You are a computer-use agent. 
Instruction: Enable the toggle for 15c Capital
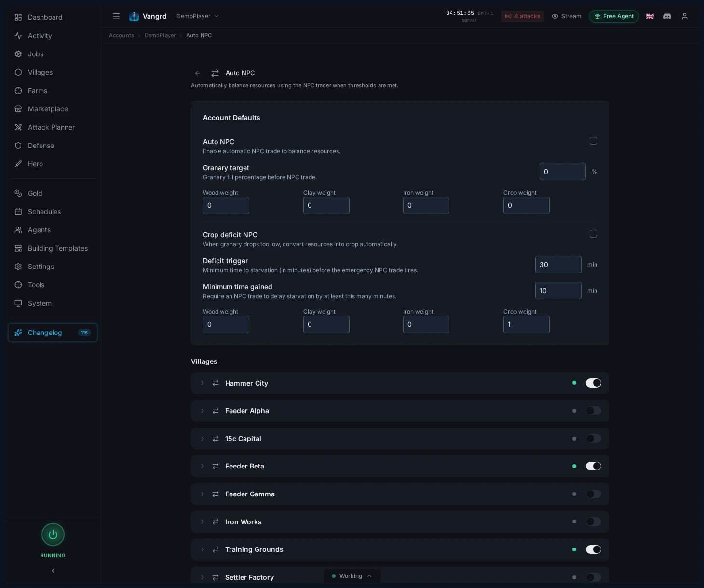pyautogui.click(x=594, y=439)
